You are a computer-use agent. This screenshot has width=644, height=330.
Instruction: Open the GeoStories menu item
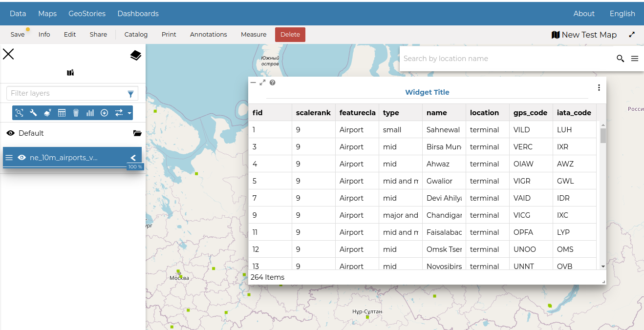87,14
